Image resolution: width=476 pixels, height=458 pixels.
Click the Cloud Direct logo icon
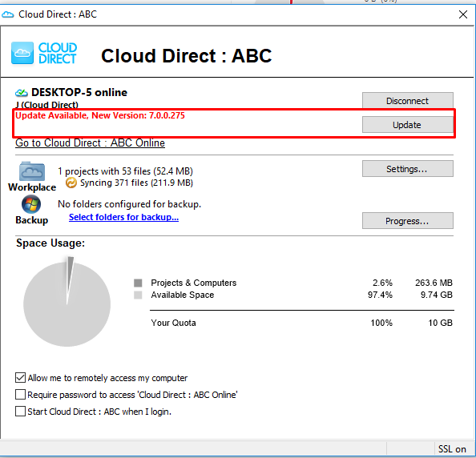[x=22, y=53]
